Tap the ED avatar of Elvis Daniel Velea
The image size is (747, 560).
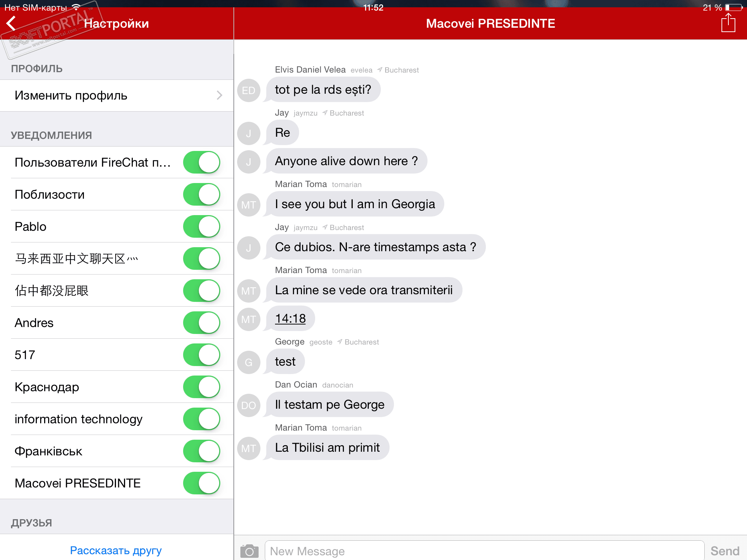click(249, 90)
